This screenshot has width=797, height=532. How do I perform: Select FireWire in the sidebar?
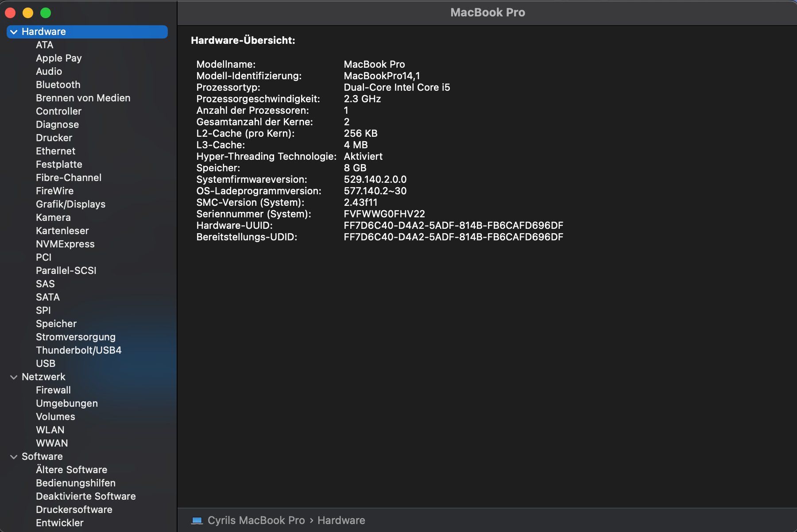pyautogui.click(x=55, y=191)
